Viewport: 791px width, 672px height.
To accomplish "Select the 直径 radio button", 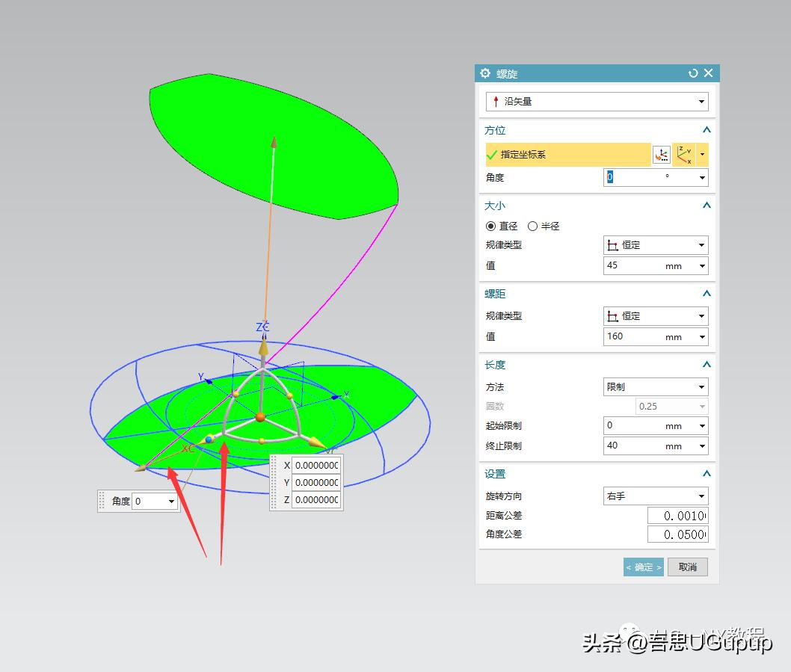I will pos(490,226).
